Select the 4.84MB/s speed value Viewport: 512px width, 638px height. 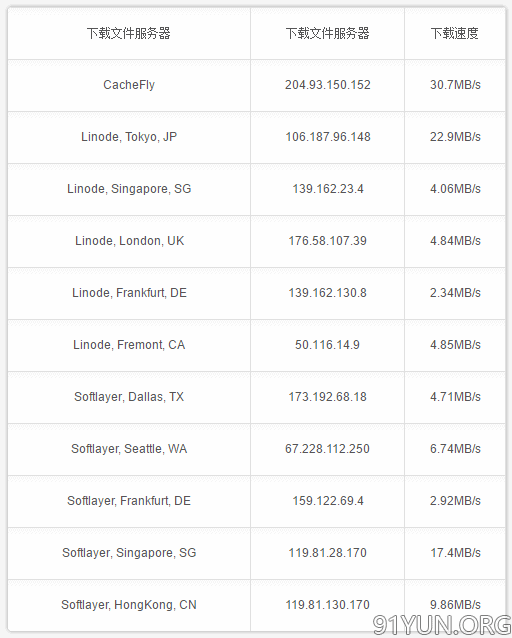(x=455, y=241)
